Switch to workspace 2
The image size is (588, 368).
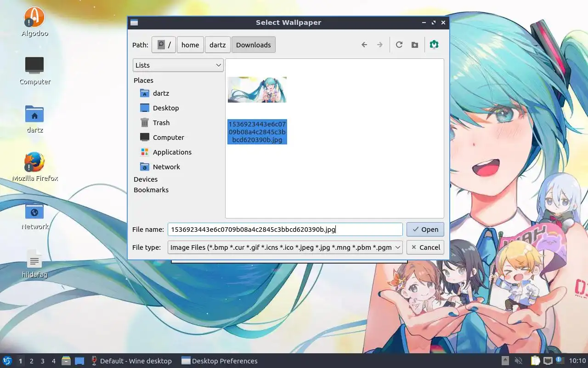pos(31,361)
